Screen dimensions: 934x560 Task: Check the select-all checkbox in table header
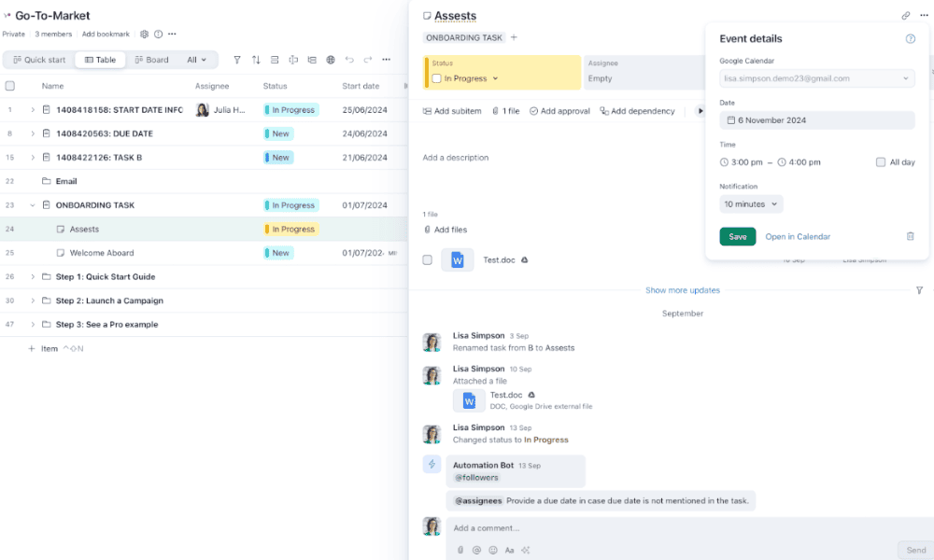pos(10,86)
